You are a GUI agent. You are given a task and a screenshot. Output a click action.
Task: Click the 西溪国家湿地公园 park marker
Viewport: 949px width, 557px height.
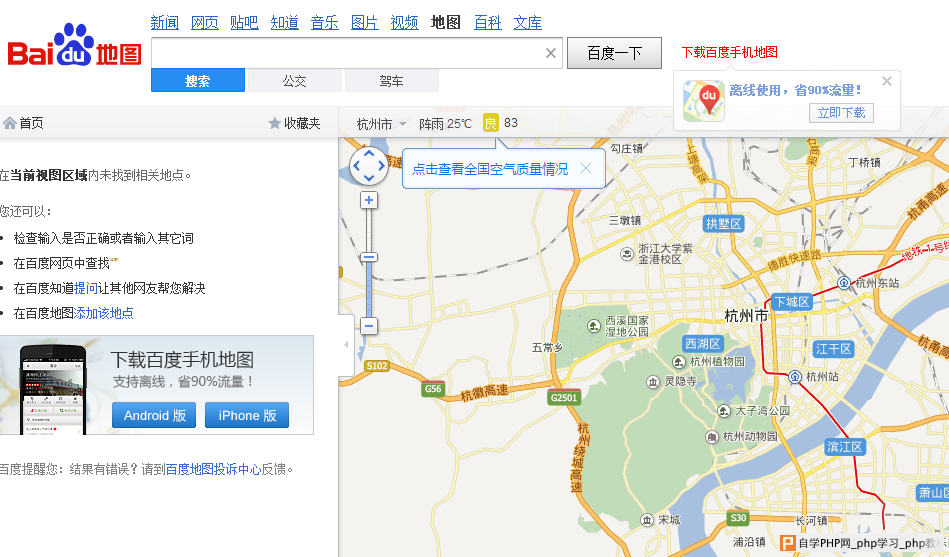[x=594, y=326]
